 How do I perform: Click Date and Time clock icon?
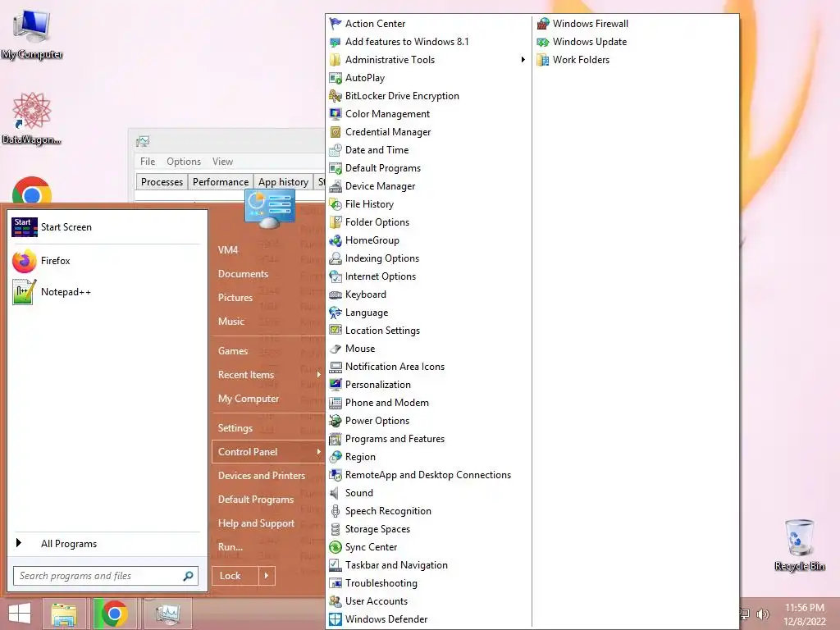[x=336, y=150]
